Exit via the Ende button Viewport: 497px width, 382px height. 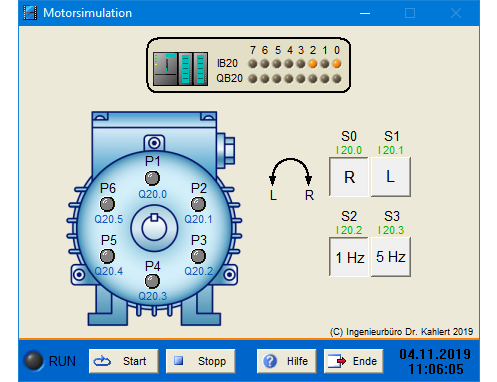[354, 361]
